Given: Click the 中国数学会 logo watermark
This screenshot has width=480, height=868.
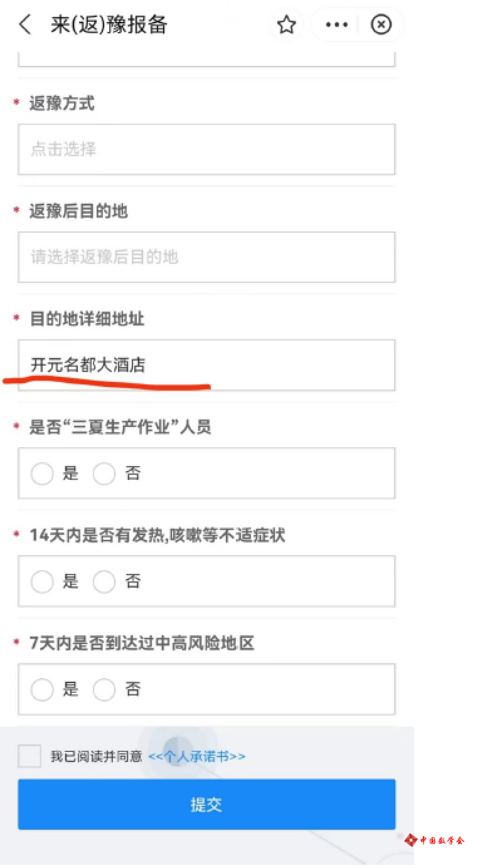Looking at the screenshot, I should point(435,840).
